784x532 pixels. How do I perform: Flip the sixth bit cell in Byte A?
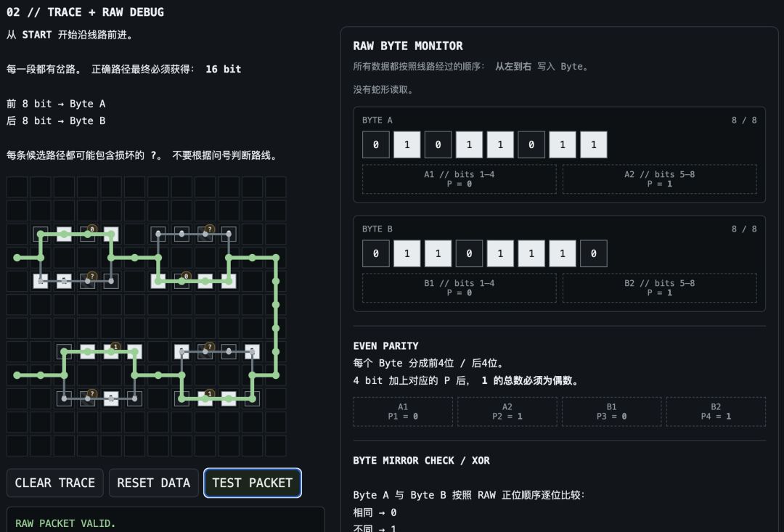click(531, 145)
